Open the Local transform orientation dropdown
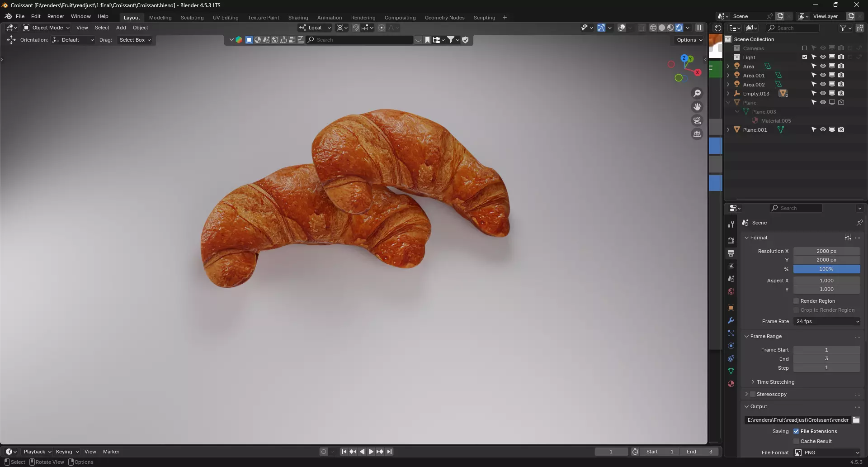This screenshot has width=868, height=467. (x=315, y=28)
